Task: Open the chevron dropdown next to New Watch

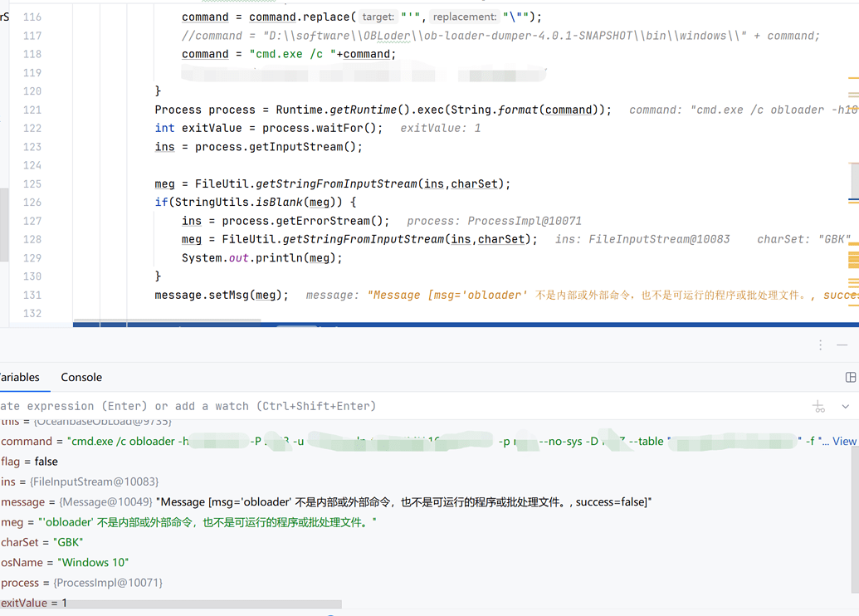Action: point(846,406)
